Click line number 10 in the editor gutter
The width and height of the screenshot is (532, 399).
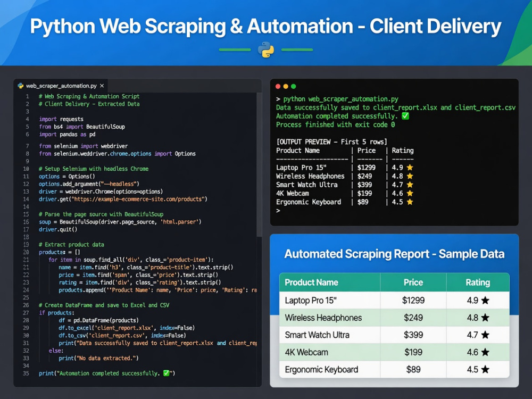[x=26, y=169]
